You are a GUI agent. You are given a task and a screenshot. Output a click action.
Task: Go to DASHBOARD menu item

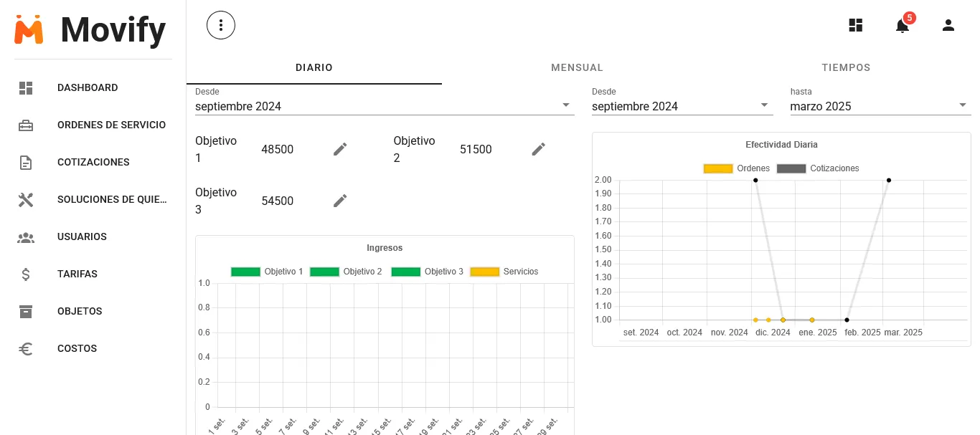(88, 87)
